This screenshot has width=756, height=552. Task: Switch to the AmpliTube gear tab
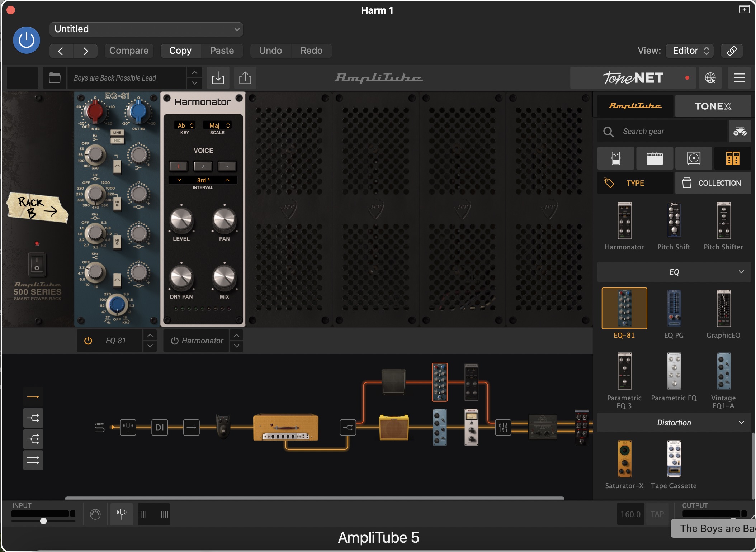pos(635,106)
